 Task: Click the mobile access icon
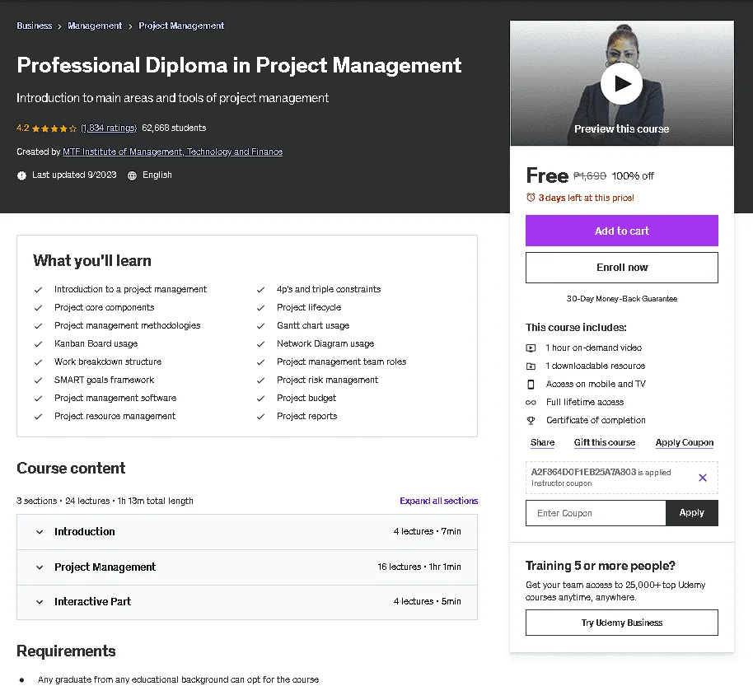(x=531, y=384)
